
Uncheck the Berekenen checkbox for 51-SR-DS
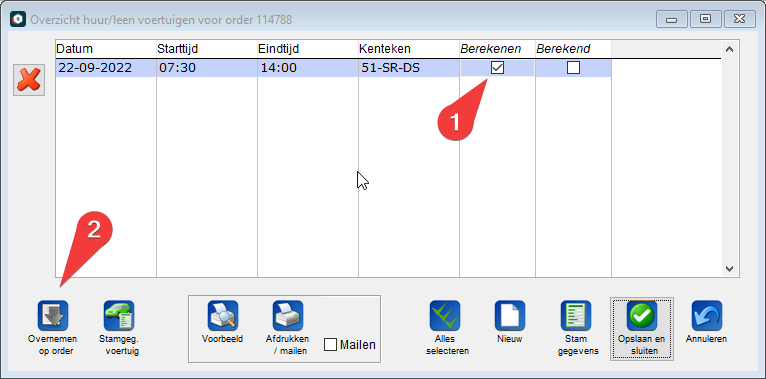497,68
